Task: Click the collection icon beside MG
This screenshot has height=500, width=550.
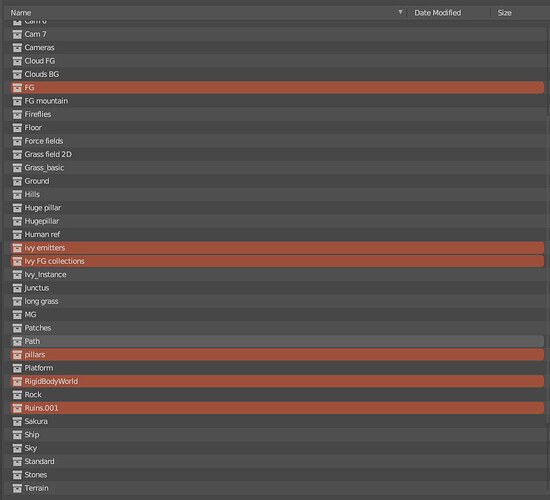Action: [x=17, y=315]
